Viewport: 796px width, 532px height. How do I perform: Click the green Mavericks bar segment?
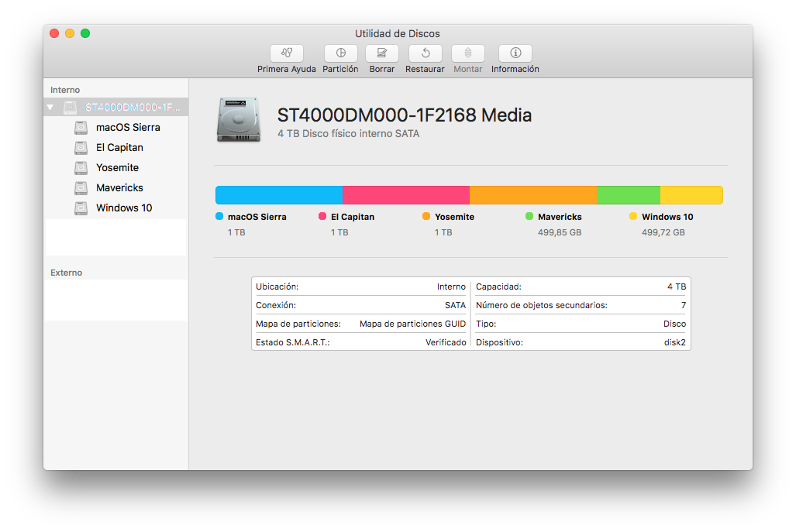[629, 195]
